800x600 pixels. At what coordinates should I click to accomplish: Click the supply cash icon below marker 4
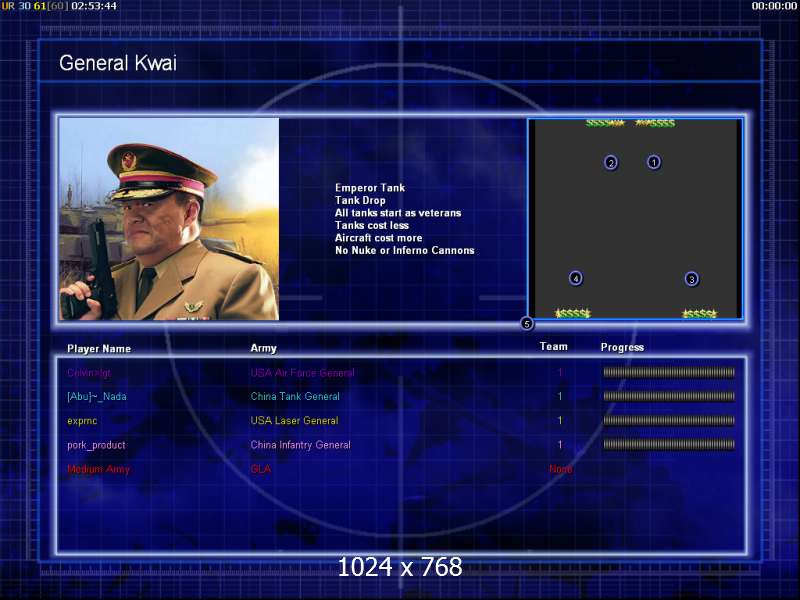pyautogui.click(x=572, y=313)
